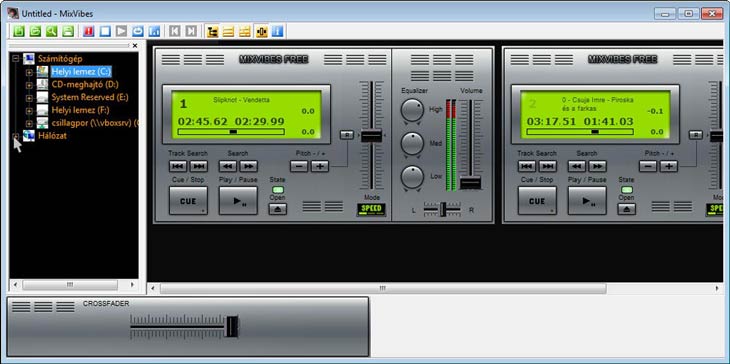Click the CUE button on deck 1
The width and height of the screenshot is (730, 364).
pyautogui.click(x=188, y=201)
